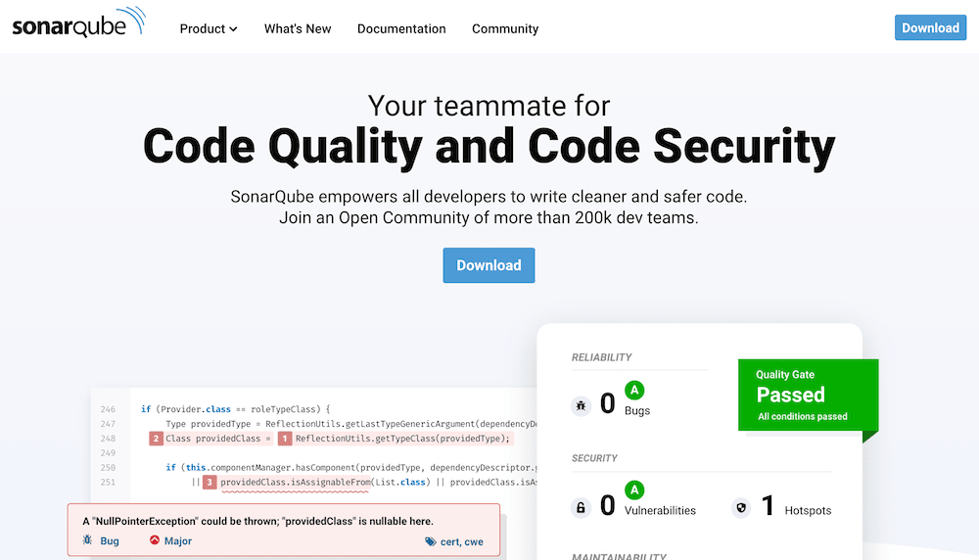Open the Community link

505,28
